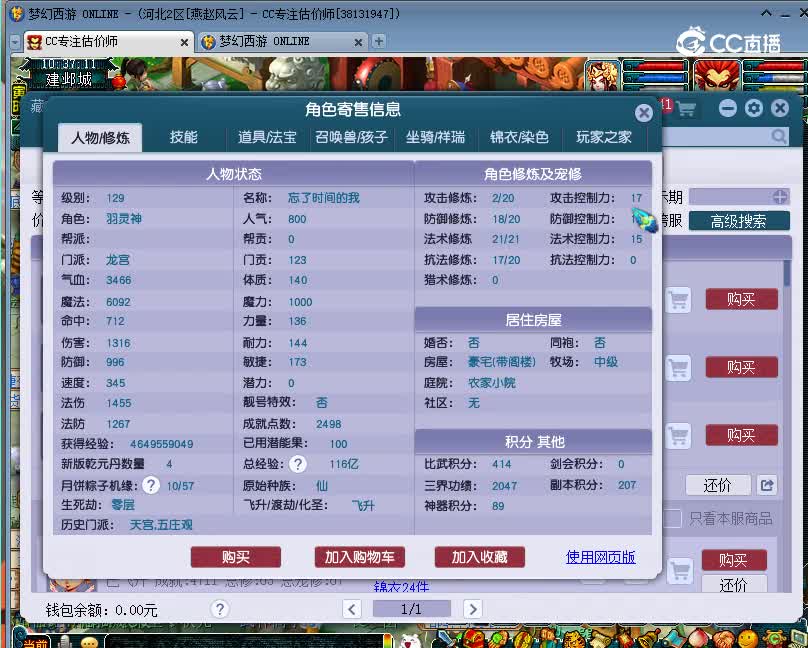
Task: Click help icon beside 钱包余额
Action: pyautogui.click(x=220, y=609)
